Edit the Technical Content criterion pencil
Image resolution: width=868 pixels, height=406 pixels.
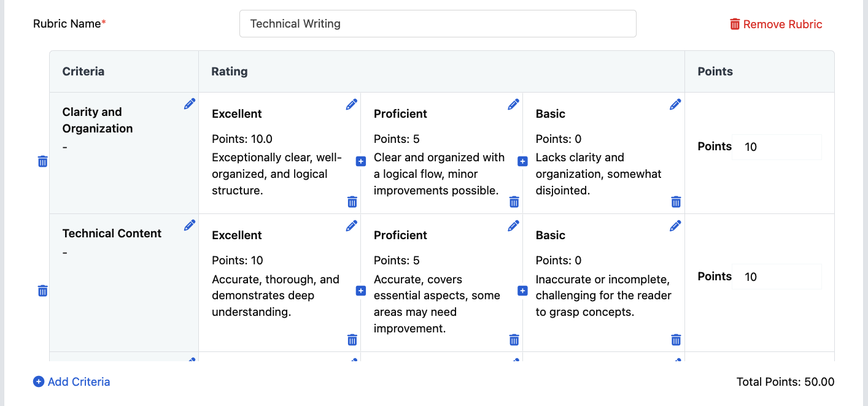(x=190, y=226)
